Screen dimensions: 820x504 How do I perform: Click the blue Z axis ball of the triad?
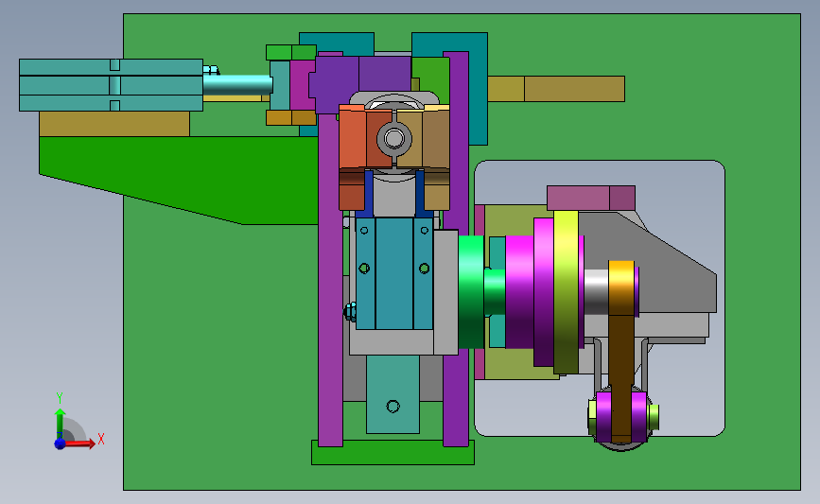tap(60, 443)
